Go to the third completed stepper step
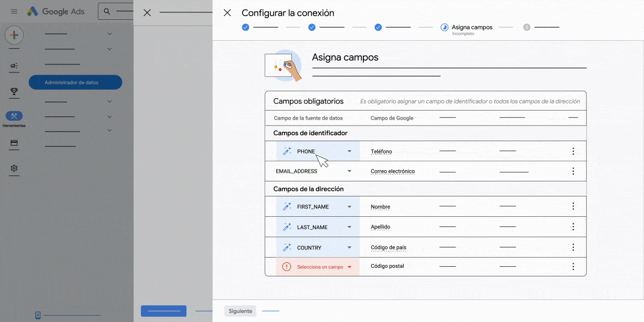This screenshot has width=644, height=322. 378,27
